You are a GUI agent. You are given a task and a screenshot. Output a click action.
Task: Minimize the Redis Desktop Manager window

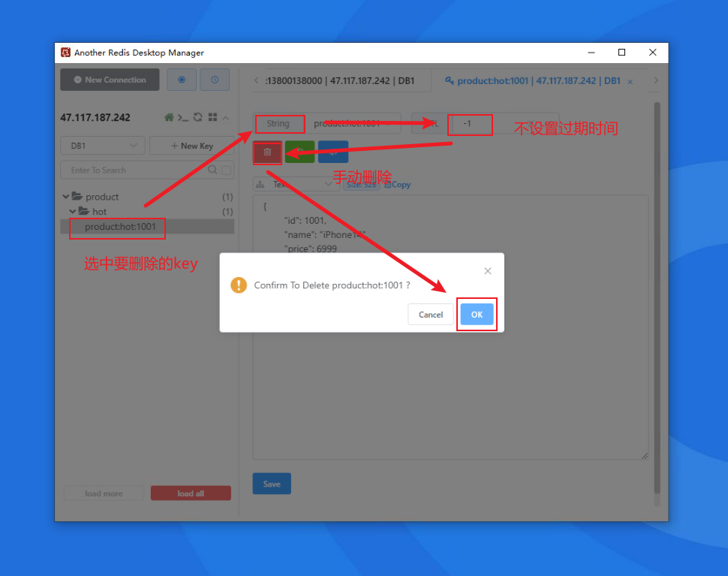[x=591, y=53]
